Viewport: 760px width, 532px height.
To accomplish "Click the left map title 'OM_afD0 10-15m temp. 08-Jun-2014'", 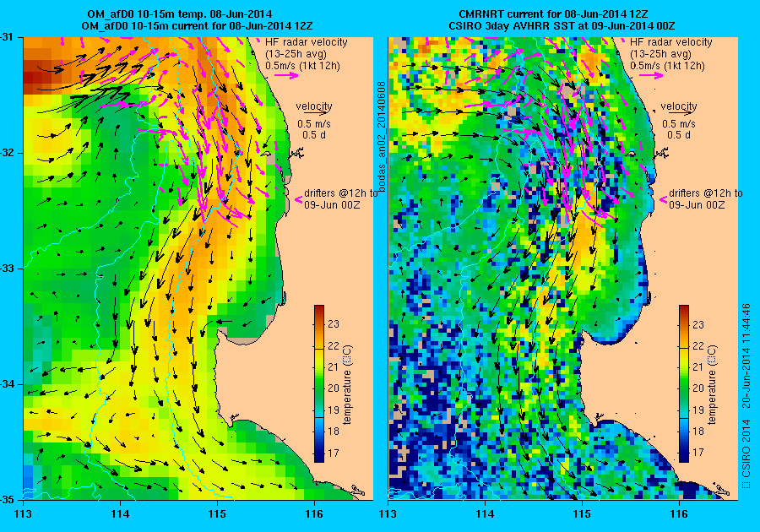I will click(x=179, y=14).
